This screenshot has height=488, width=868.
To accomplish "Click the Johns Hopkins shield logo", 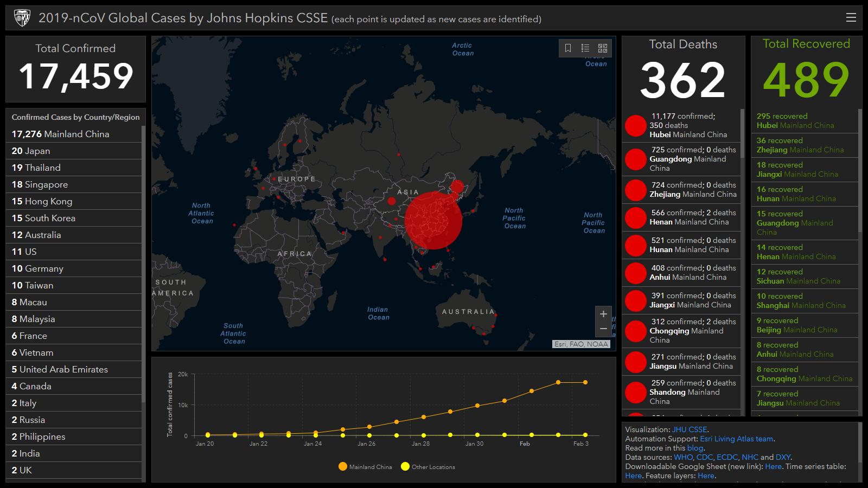I will (22, 18).
